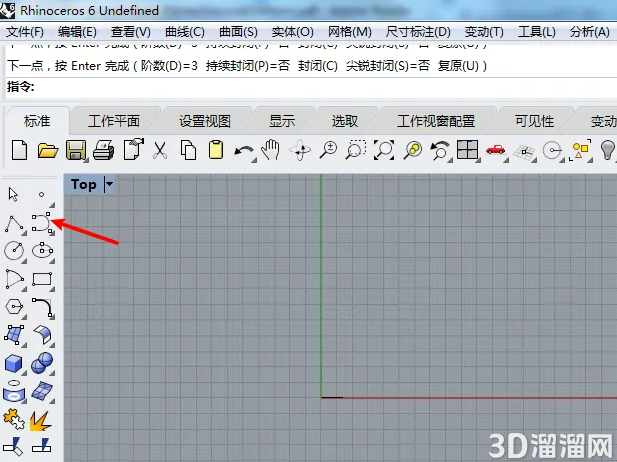Image resolution: width=617 pixels, height=462 pixels.
Task: Select the fillet surface tool
Action: tap(42, 335)
